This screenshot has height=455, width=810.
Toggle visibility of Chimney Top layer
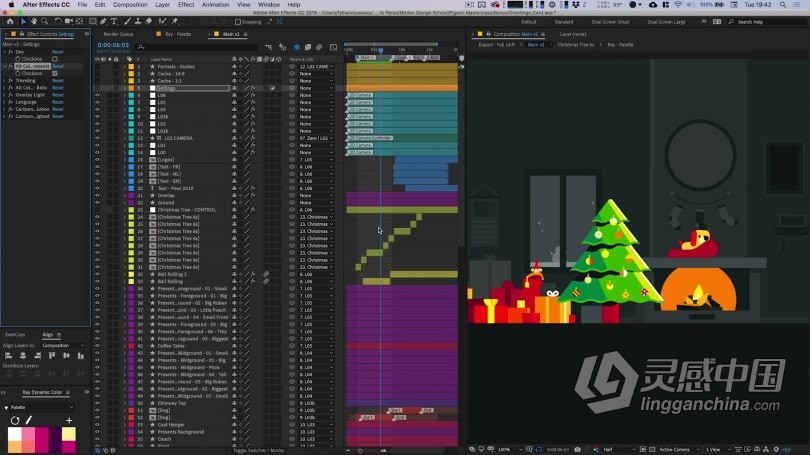pos(97,403)
